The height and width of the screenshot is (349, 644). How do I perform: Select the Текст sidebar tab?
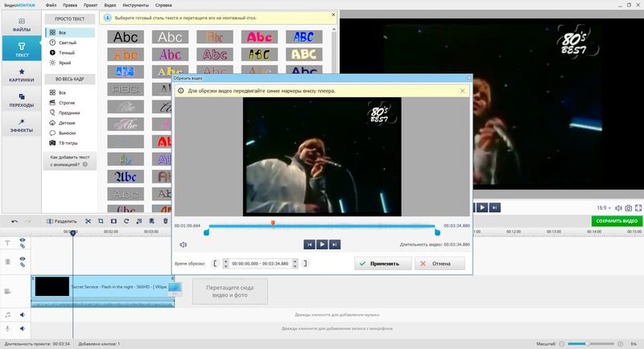[22, 49]
